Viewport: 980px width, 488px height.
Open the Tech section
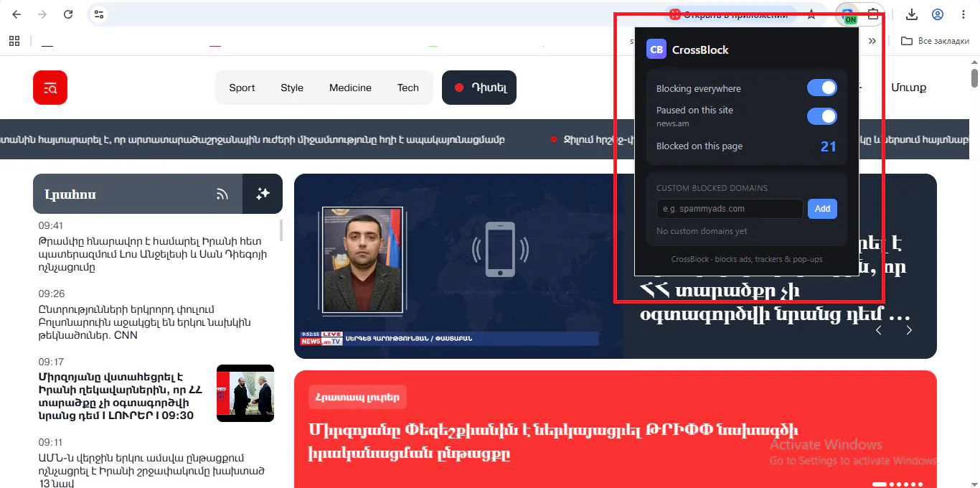coord(408,88)
